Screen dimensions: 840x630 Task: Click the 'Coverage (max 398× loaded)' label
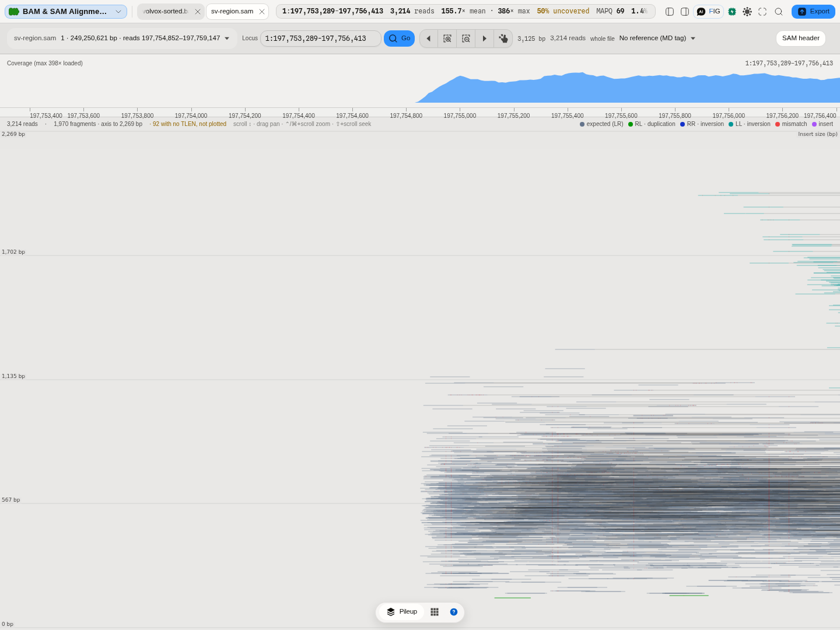[x=45, y=63]
